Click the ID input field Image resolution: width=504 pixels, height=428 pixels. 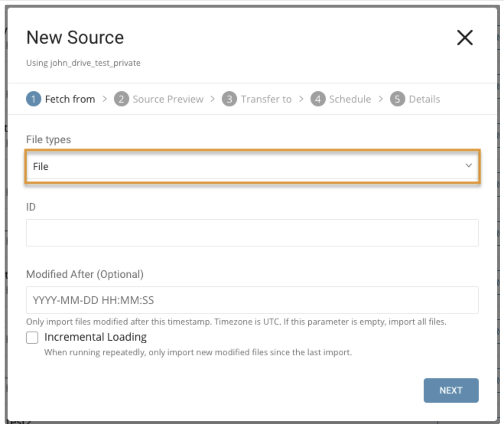252,233
